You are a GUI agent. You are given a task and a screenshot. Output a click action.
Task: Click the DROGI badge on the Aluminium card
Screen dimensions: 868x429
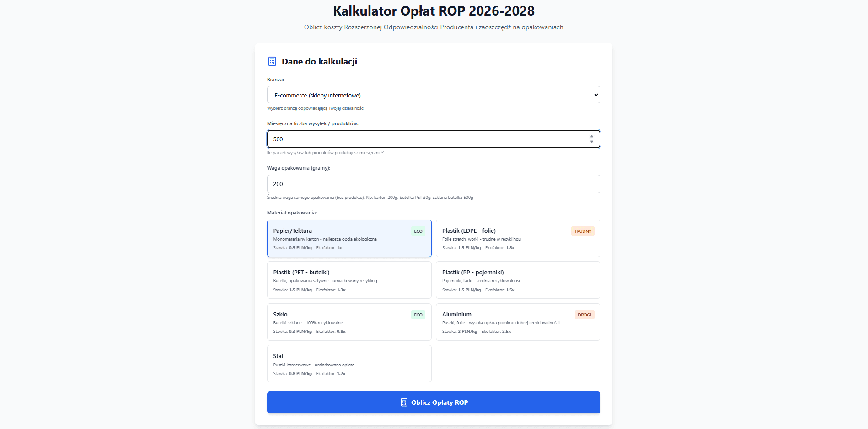point(584,315)
